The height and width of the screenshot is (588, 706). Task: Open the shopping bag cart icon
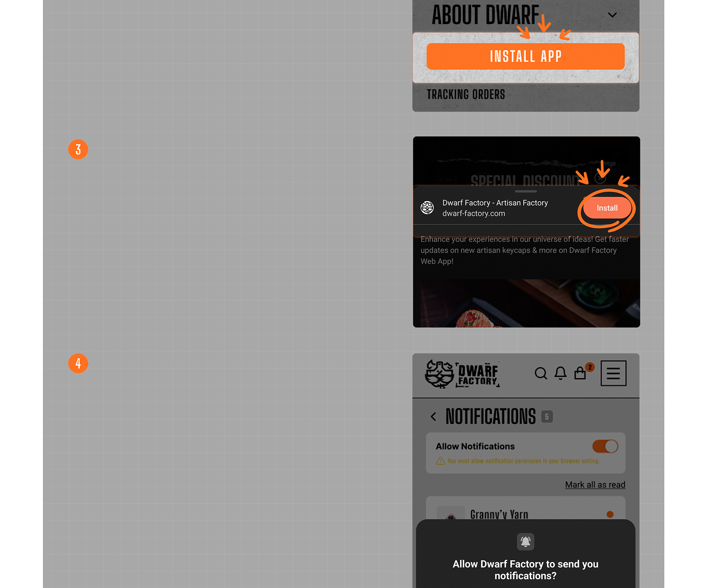click(580, 373)
